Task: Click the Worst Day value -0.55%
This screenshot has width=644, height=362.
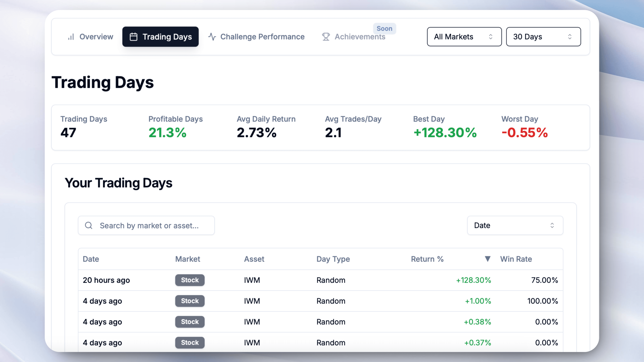Action: pos(524,132)
